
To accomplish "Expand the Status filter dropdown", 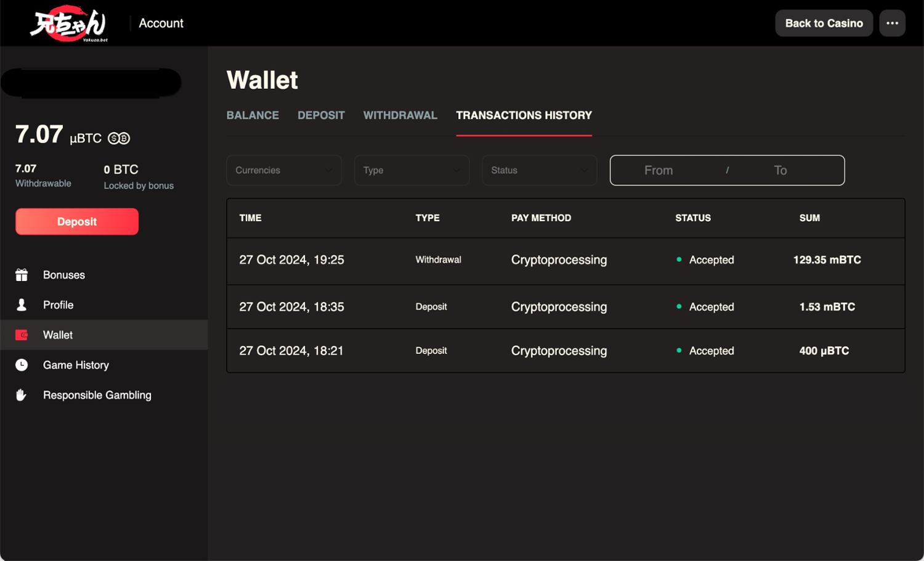I will 539,170.
